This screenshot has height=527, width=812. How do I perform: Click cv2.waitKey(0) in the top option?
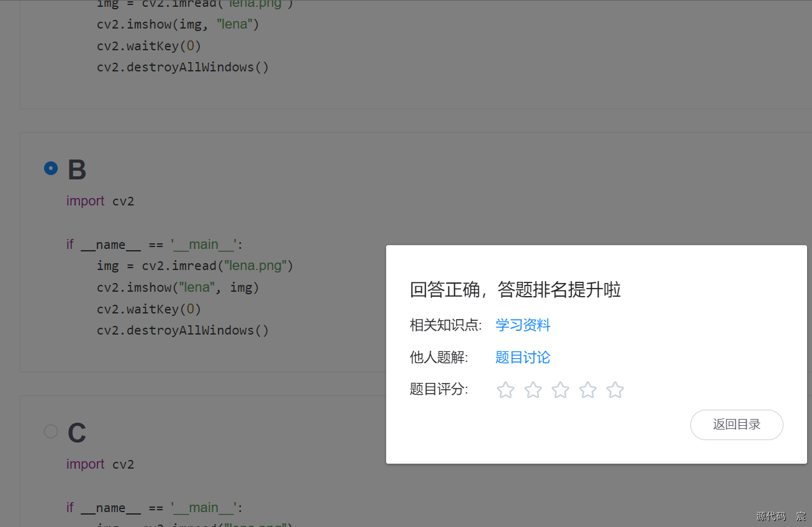pyautogui.click(x=149, y=46)
